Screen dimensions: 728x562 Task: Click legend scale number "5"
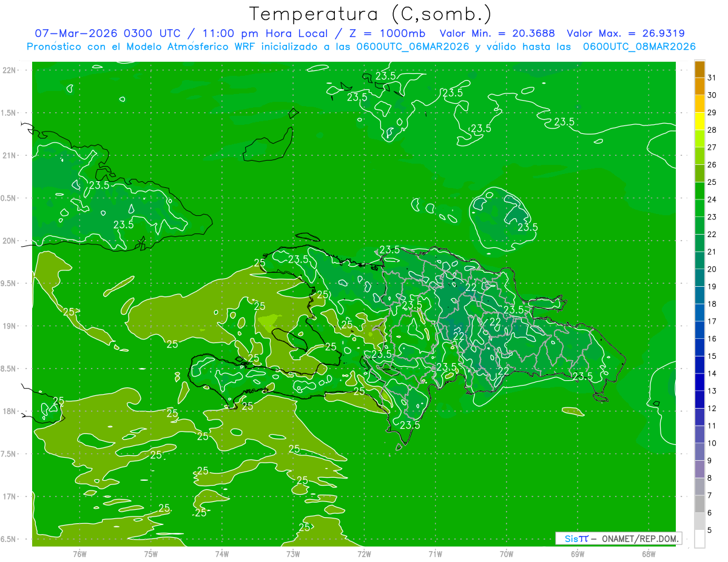click(x=710, y=530)
